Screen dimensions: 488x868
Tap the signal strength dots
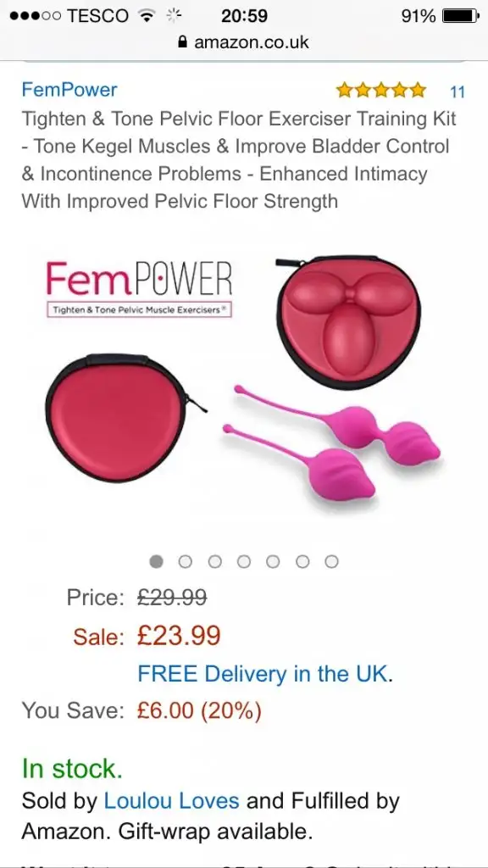pyautogui.click(x=35, y=16)
